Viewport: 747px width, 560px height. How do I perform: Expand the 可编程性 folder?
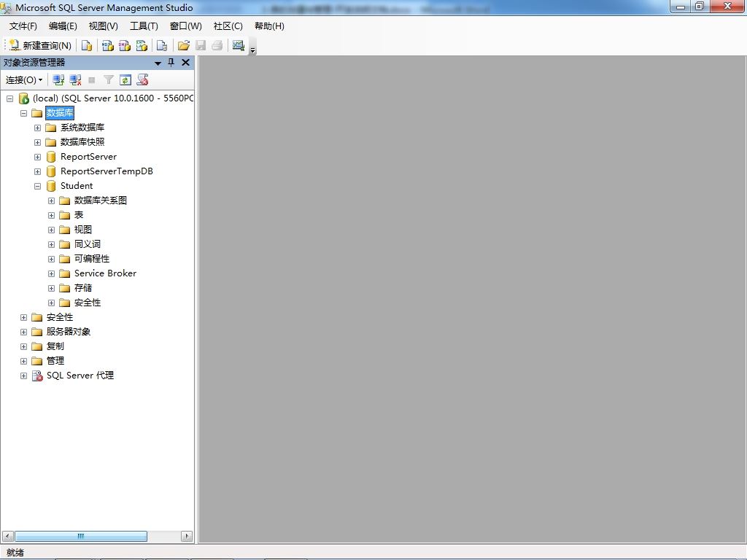coord(52,259)
